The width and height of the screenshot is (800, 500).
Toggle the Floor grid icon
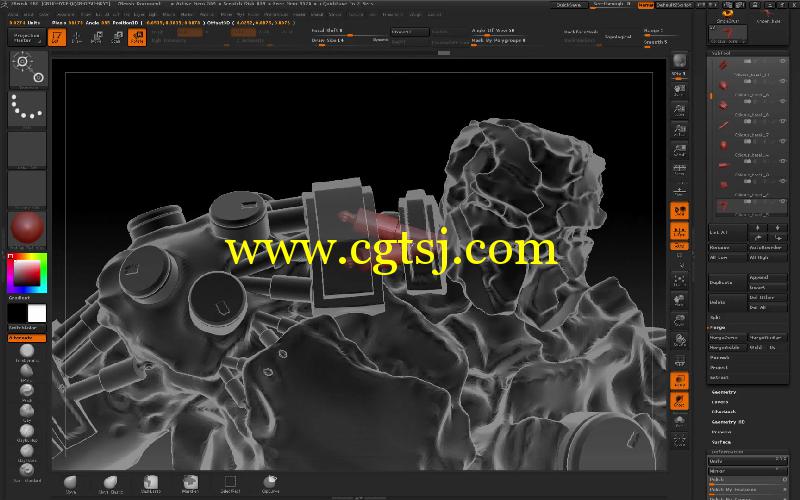[679, 189]
